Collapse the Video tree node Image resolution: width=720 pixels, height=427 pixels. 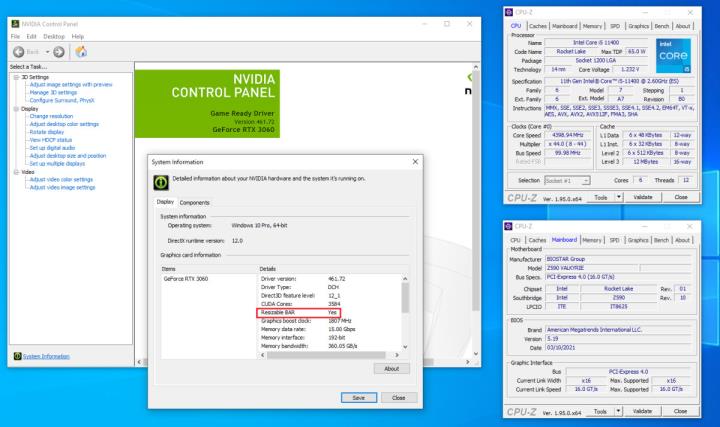(x=16, y=172)
